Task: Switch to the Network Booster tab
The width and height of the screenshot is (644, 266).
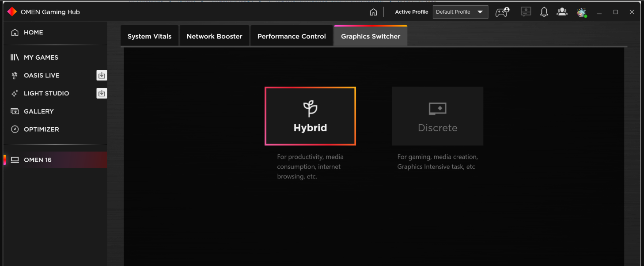Action: 215,36
